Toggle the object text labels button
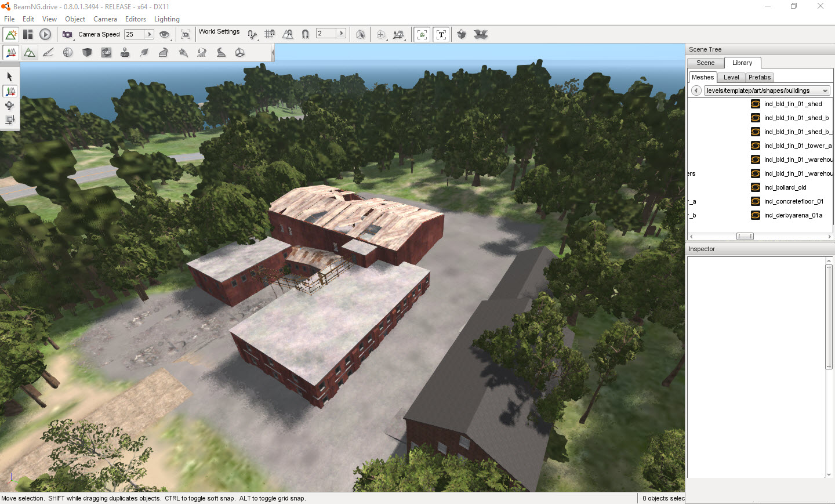This screenshot has height=504, width=835. [x=441, y=34]
